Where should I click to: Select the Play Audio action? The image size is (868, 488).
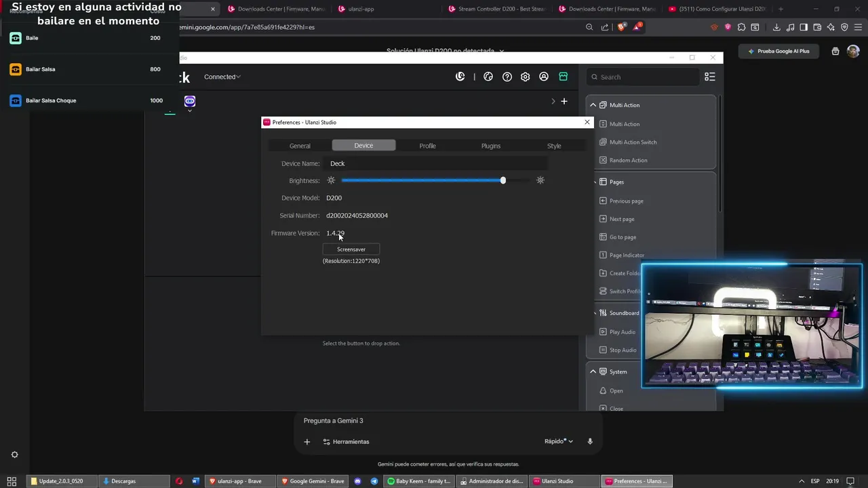[617, 332]
